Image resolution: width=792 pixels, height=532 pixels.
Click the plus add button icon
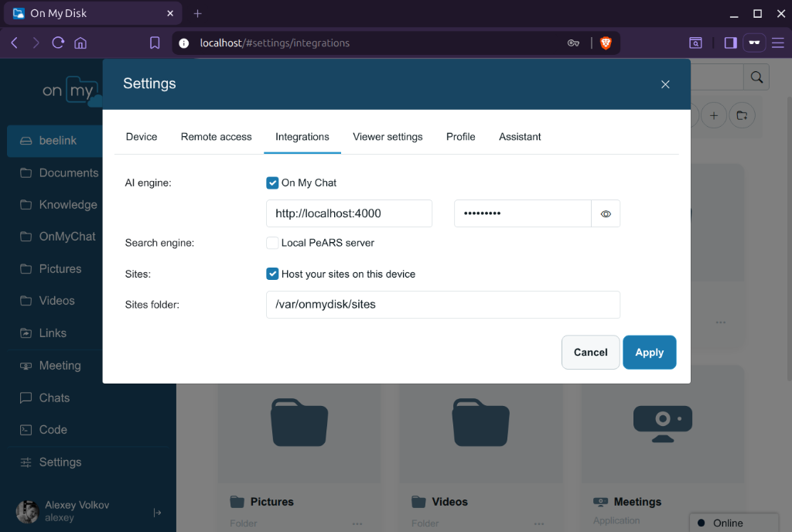click(713, 115)
